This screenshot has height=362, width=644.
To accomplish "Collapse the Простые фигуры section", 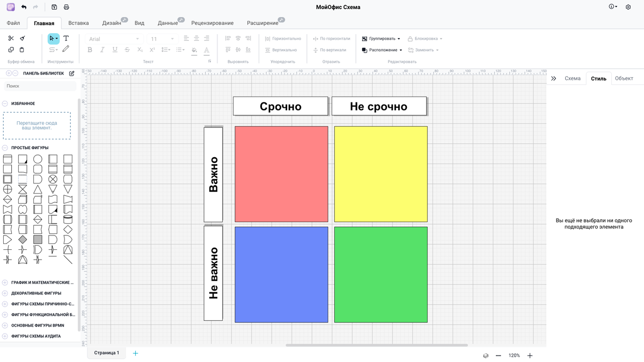I will click(x=5, y=147).
